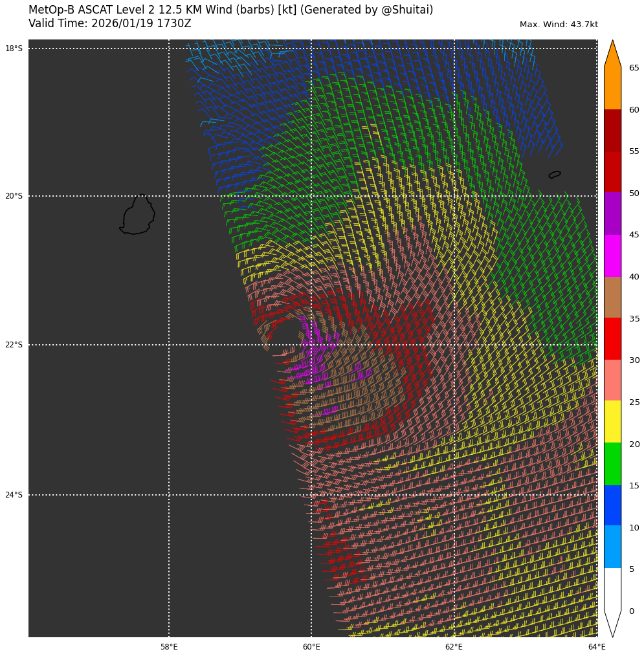Click the Mauritius island outline

click(137, 215)
